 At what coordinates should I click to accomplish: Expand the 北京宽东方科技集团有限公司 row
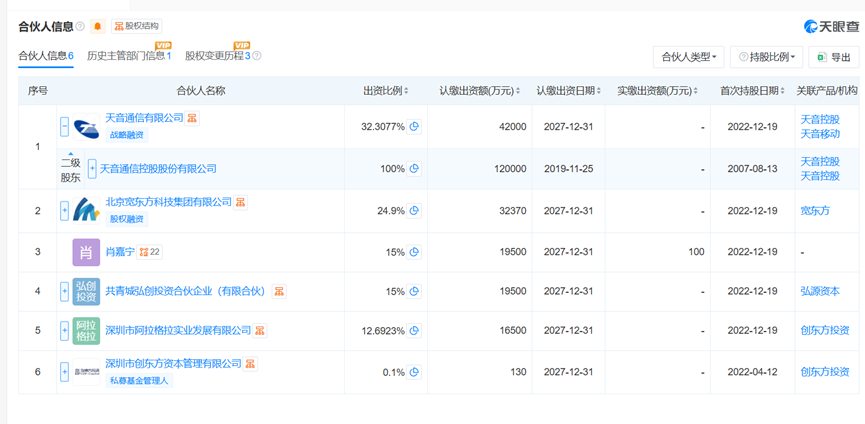(65, 211)
